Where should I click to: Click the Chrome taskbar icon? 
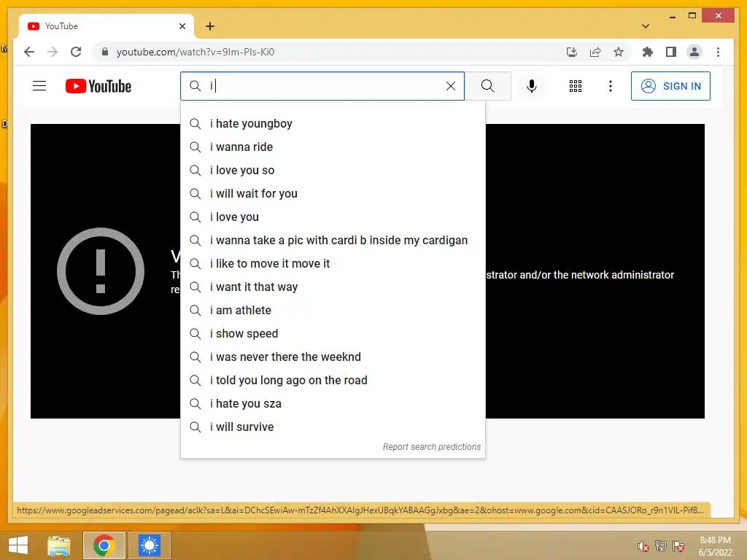point(104,545)
